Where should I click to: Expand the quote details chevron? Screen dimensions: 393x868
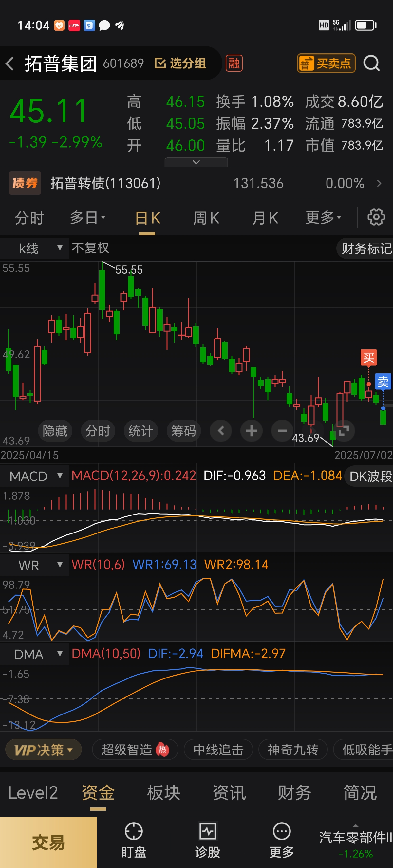pyautogui.click(x=196, y=162)
